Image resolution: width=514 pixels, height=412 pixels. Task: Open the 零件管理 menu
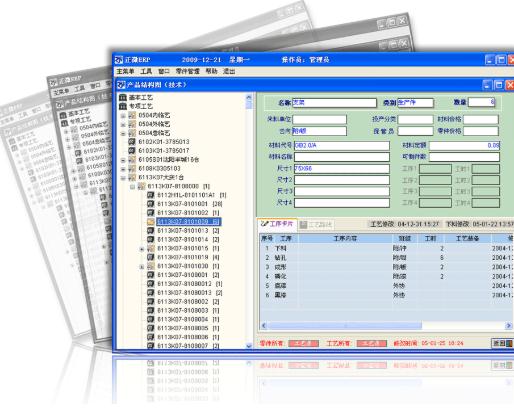188,71
